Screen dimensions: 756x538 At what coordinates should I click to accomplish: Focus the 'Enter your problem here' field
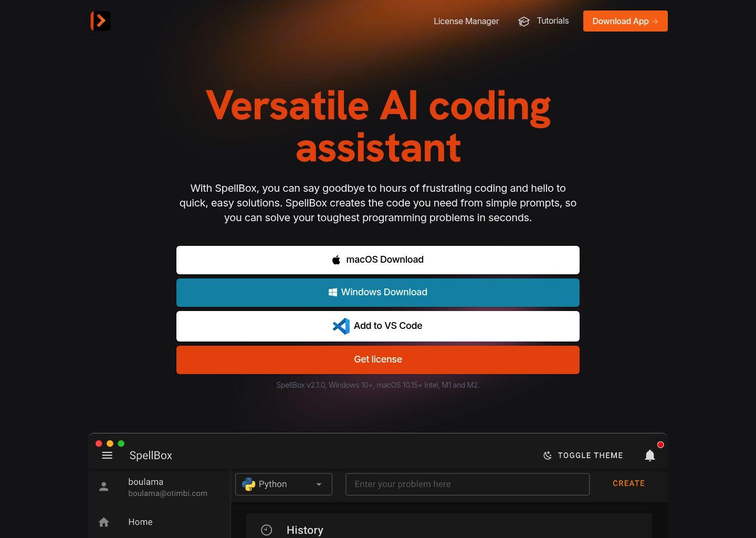(467, 484)
